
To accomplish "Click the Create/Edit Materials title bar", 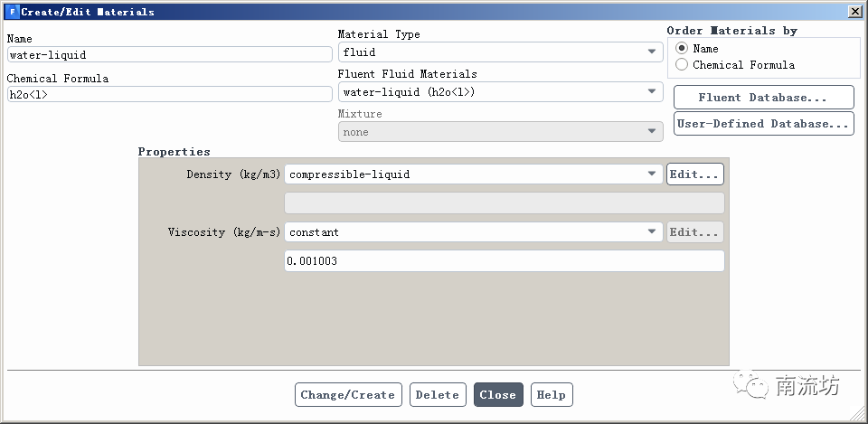I will (362, 12).
